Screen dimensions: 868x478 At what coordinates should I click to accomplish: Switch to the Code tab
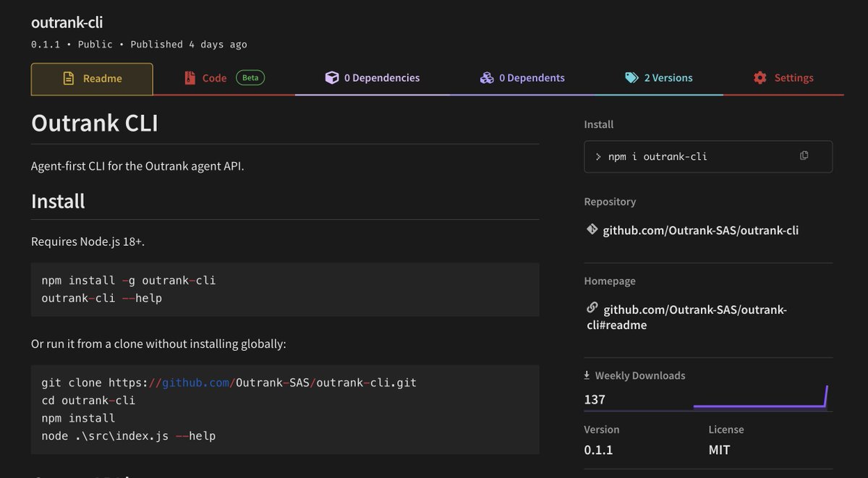(x=224, y=79)
